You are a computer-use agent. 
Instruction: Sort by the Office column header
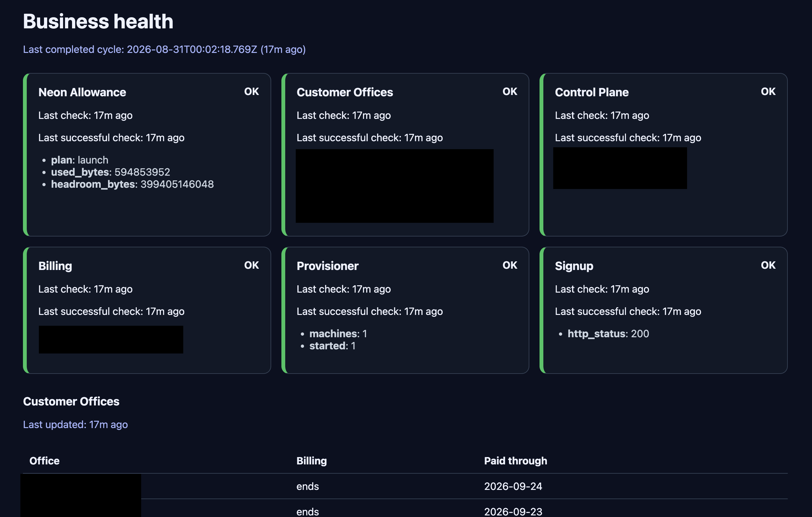coord(45,461)
